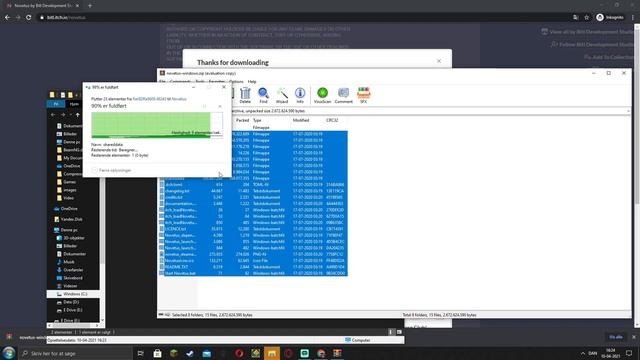Click the Delete icon in WinRAR toolbar

click(245, 95)
